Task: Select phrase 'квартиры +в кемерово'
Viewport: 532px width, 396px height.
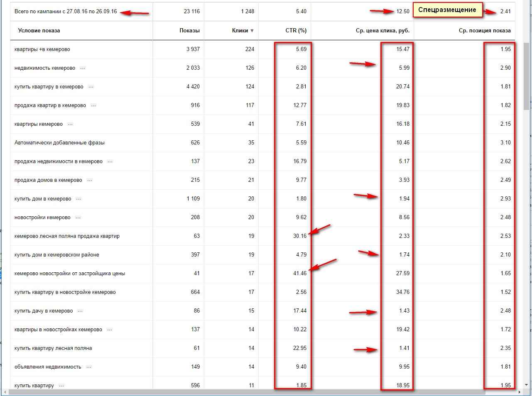Action: coord(42,49)
